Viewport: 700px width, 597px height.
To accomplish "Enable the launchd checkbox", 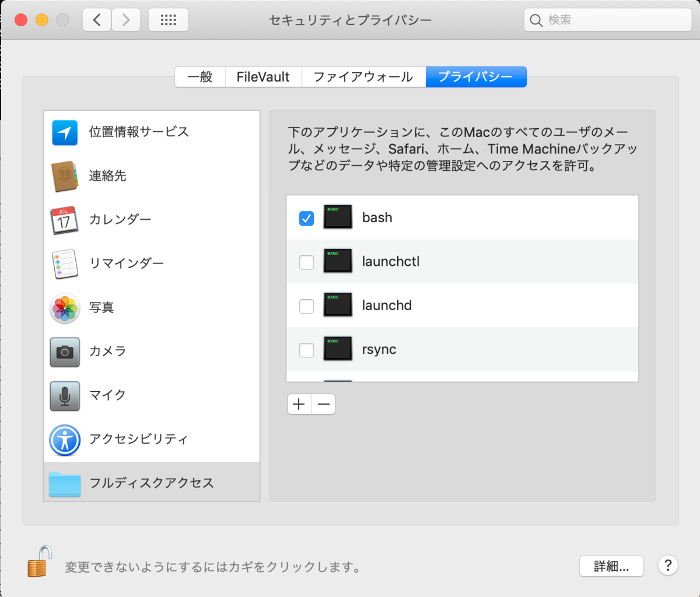I will 306,306.
